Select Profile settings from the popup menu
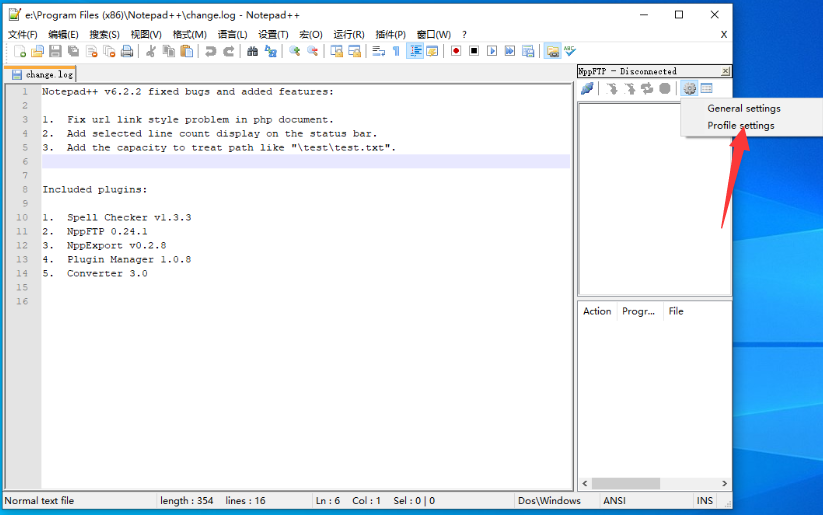The height and width of the screenshot is (515, 823). (740, 125)
